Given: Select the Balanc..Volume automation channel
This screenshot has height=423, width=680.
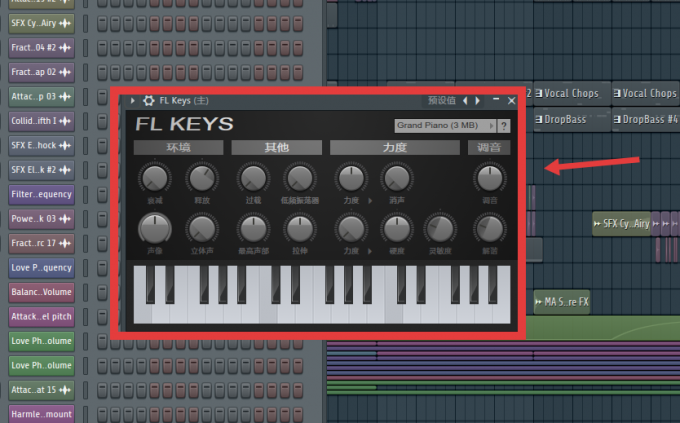Looking at the screenshot, I should [x=41, y=292].
